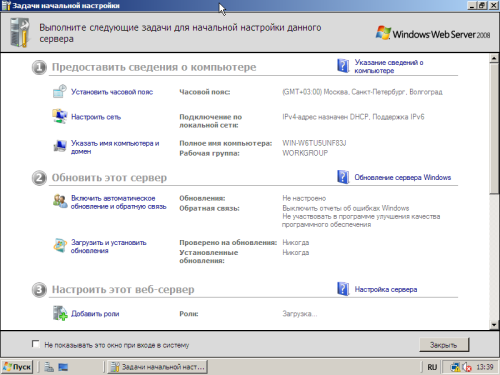This screenshot has width=500, height=375.
Task: Click the network tray icon
Action: (455, 367)
